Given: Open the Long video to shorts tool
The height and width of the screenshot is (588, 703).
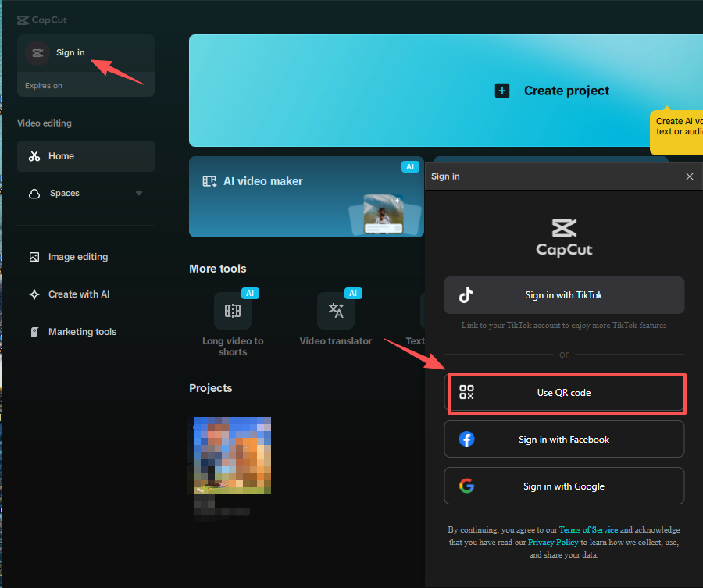Looking at the screenshot, I should (233, 310).
